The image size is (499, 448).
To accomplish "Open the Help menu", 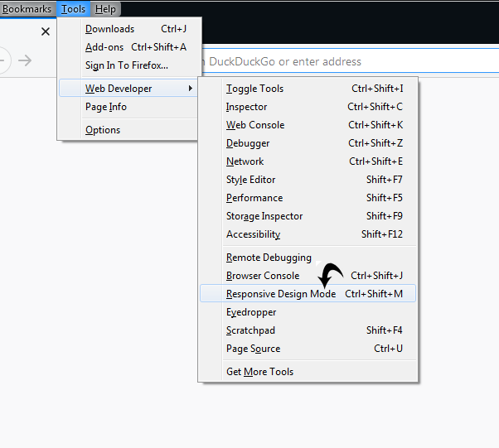I will click(x=105, y=9).
